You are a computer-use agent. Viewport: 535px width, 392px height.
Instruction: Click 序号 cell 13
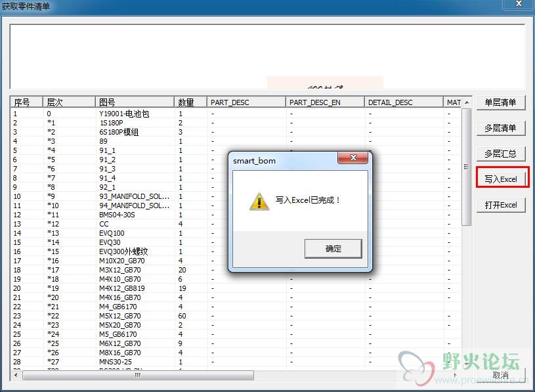pyautogui.click(x=17, y=224)
